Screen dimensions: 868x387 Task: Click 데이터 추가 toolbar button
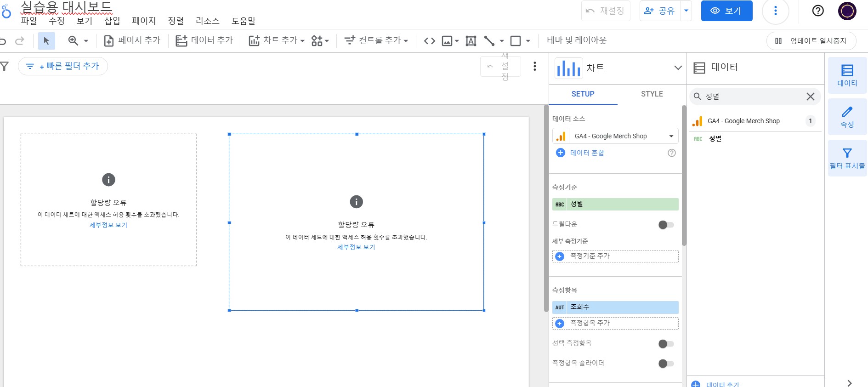coord(204,40)
